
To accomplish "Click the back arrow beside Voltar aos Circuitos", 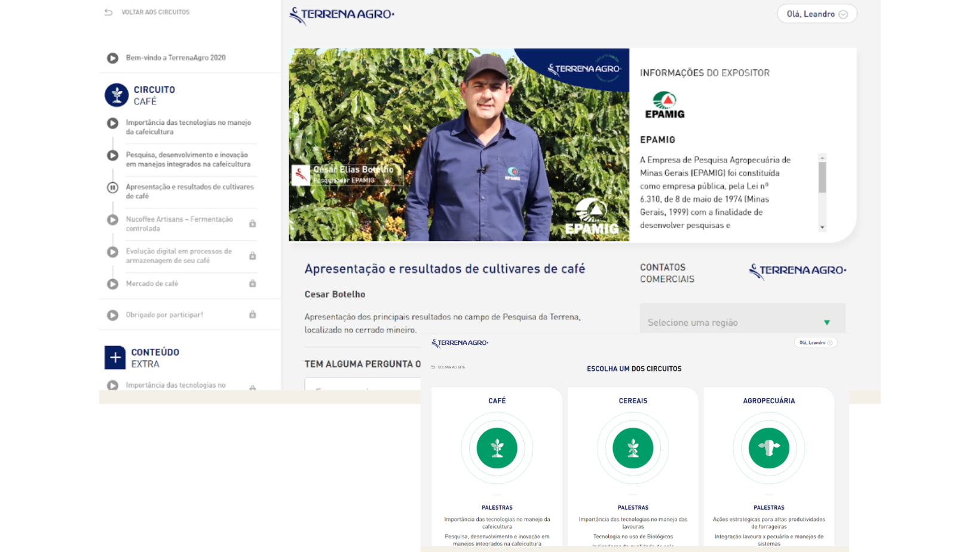I will 108,12.
